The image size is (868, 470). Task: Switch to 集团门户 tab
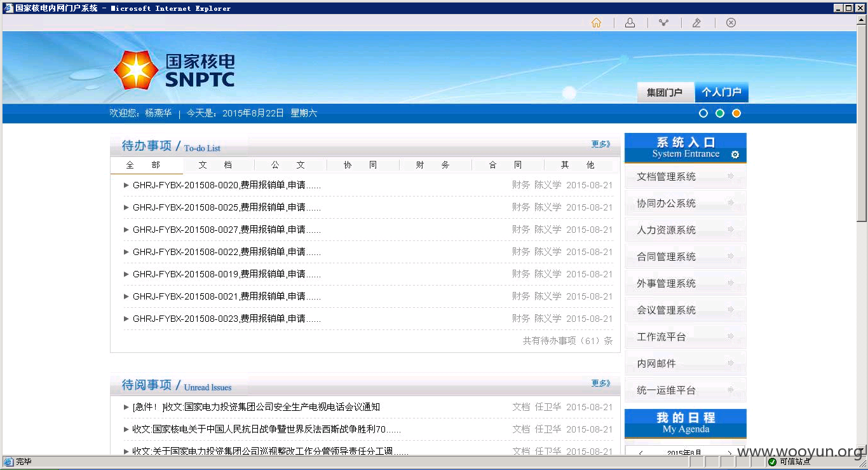point(665,92)
